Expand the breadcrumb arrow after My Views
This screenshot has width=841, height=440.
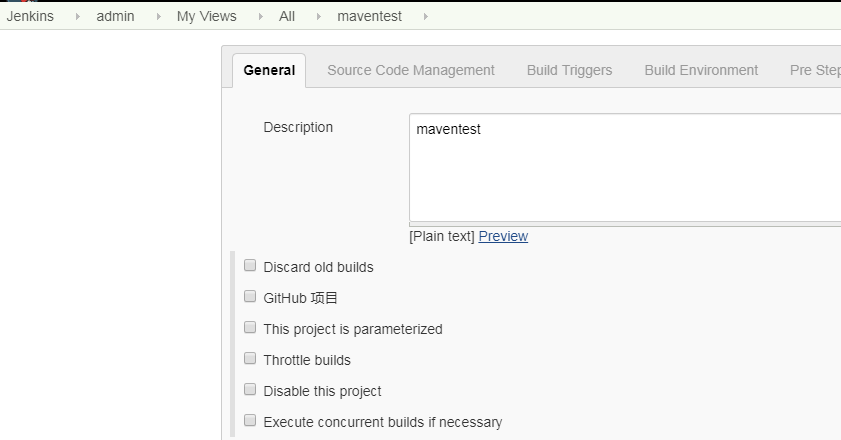coord(259,16)
